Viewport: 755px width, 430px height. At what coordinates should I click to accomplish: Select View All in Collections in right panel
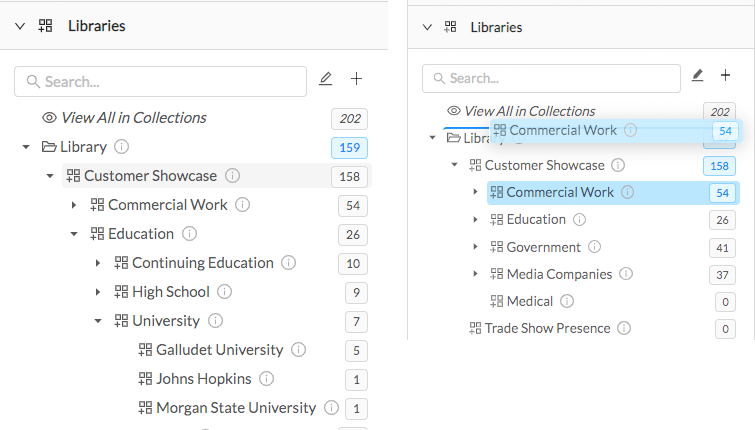click(x=529, y=111)
